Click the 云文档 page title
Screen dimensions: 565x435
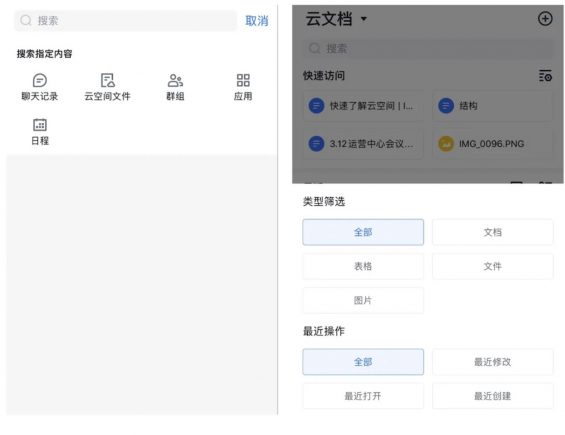coord(329,18)
